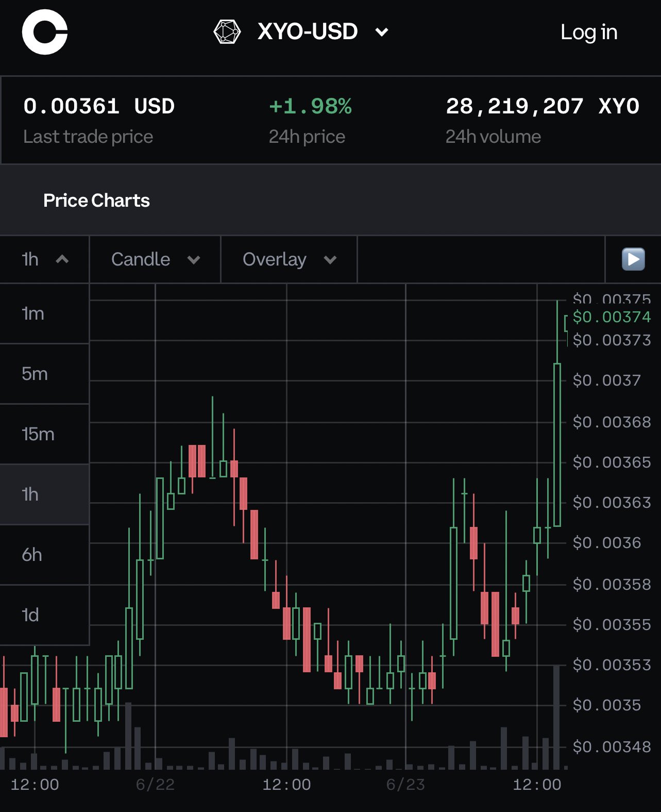
Task: Select the 5m timeframe option
Action: (45, 374)
